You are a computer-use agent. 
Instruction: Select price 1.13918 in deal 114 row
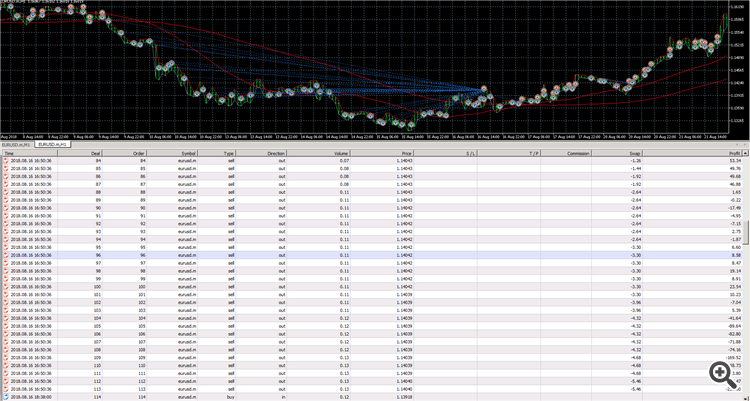(x=404, y=397)
